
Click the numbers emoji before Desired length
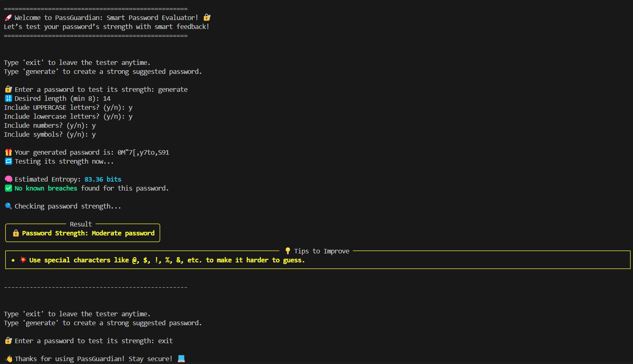[8, 98]
